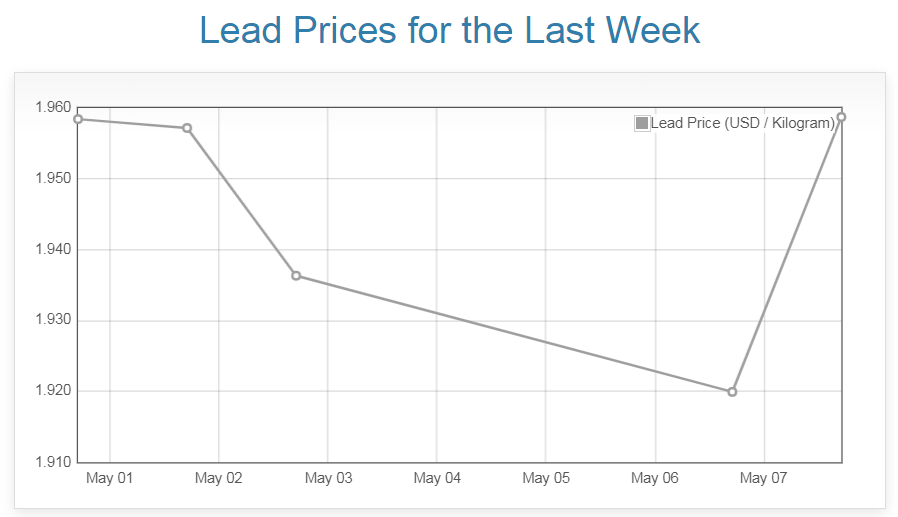Click the May 05 x-axis label

pos(546,479)
